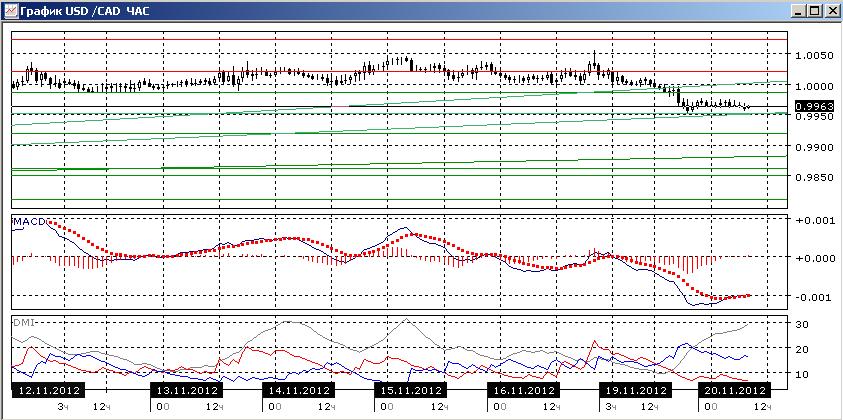Click the +0.001 MACD scale label
Image resolution: width=843 pixels, height=420 pixels.
coord(813,221)
